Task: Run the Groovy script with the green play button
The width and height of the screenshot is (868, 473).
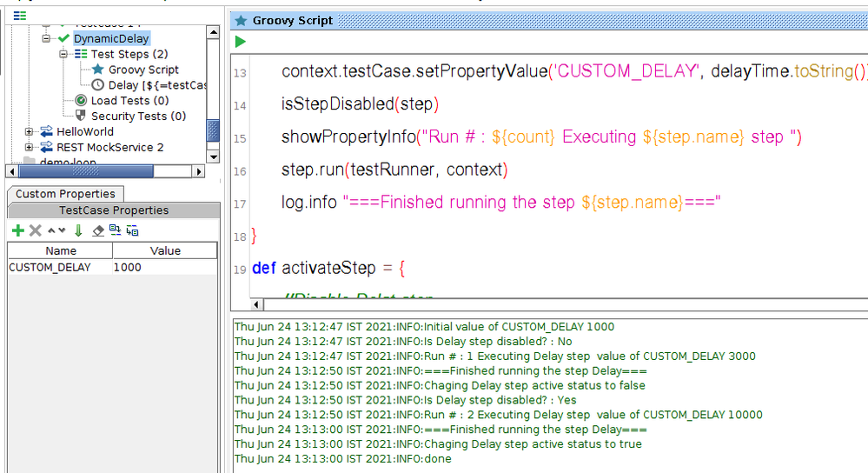Action: [241, 42]
